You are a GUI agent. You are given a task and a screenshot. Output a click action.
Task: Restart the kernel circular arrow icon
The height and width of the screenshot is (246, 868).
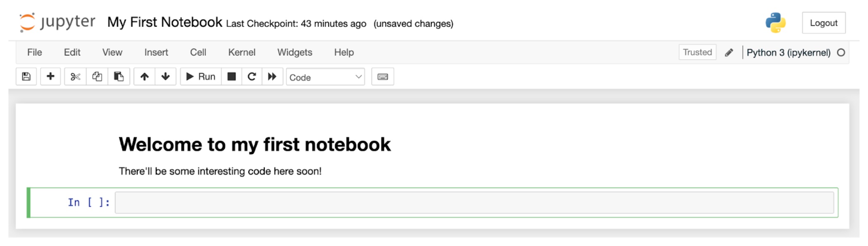point(252,77)
